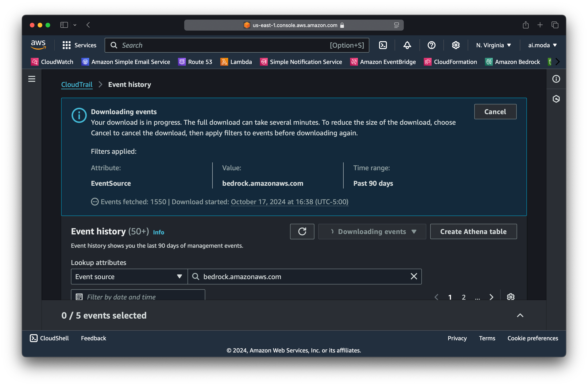This screenshot has width=588, height=386.
Task: Open the ai.moda account menu
Action: click(542, 45)
